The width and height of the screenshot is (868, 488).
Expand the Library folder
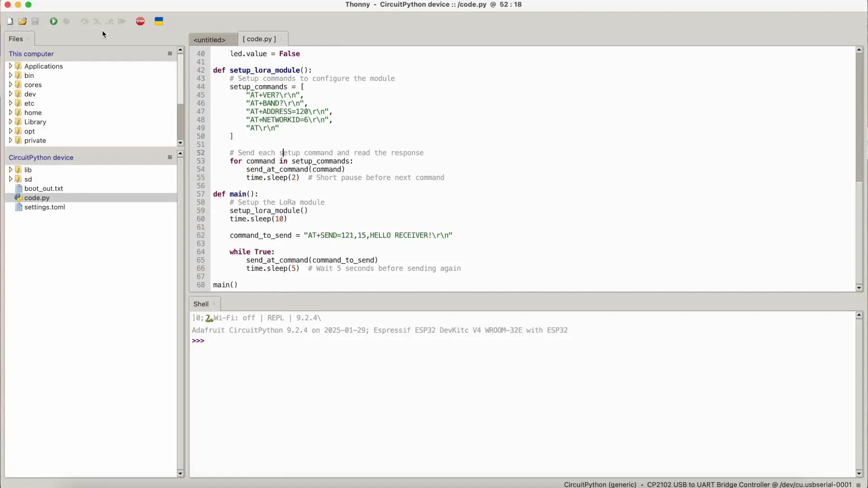click(10, 122)
